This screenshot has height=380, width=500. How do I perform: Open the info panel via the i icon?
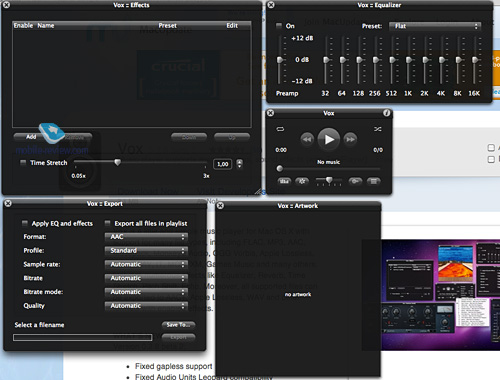click(x=386, y=113)
